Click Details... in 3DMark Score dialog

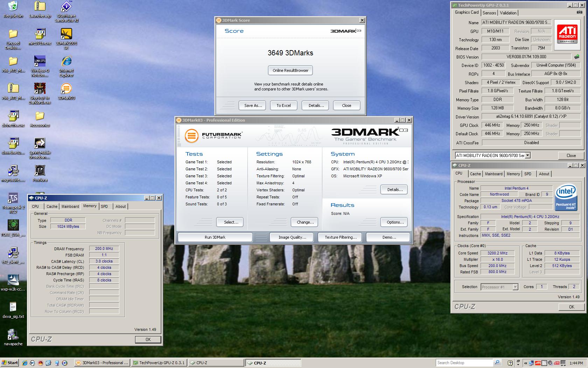(316, 105)
